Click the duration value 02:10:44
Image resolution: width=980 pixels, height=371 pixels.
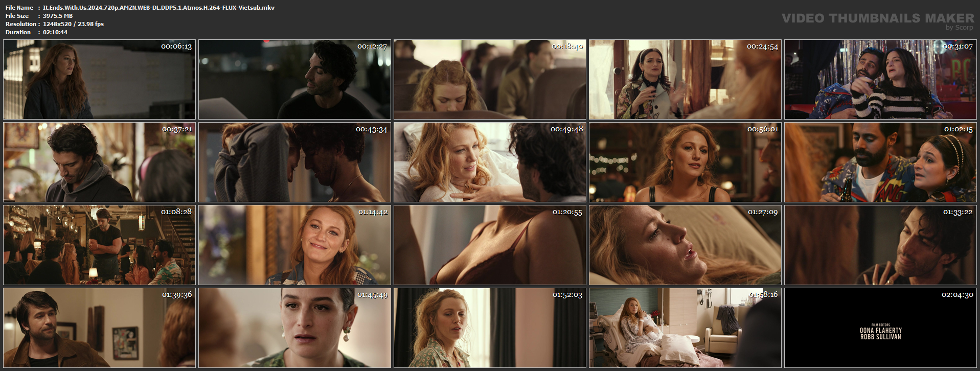[55, 32]
